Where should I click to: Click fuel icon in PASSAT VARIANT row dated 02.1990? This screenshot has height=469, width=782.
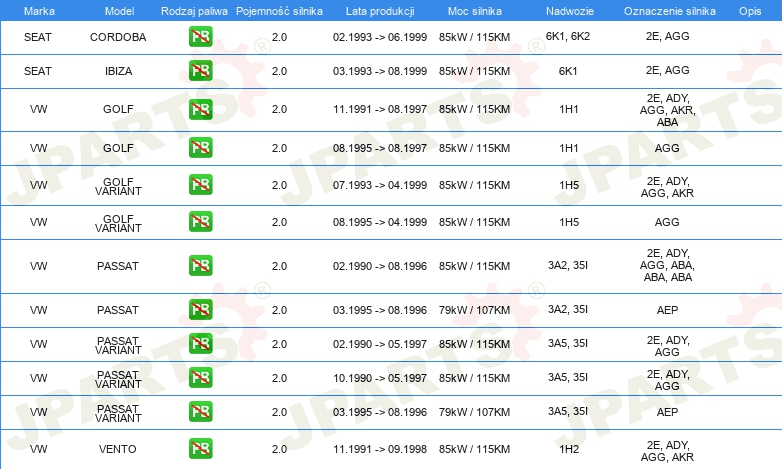pyautogui.click(x=200, y=343)
